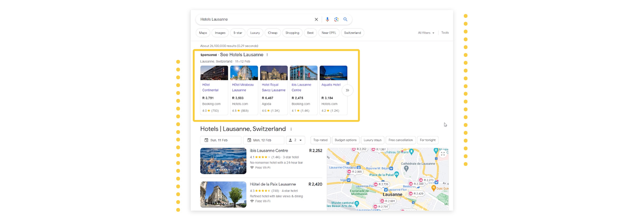Click the R 3,791 price under Hôtel Continental

[208, 98]
